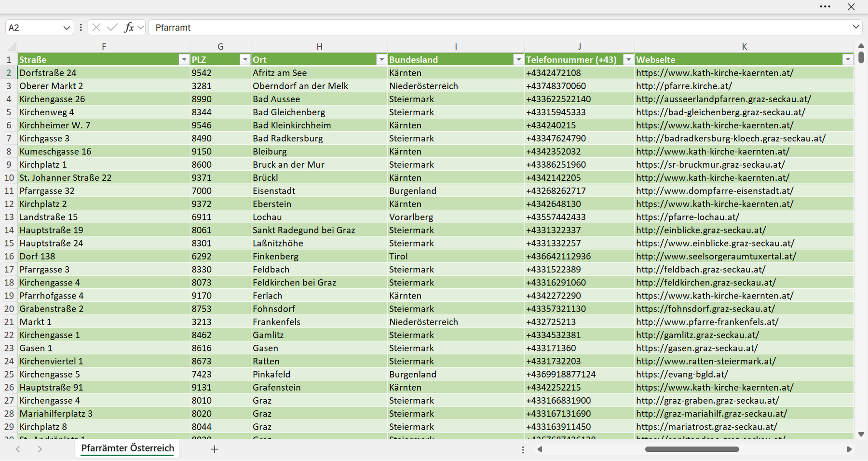The image size is (868, 461).
Task: Add a new sheet with plus icon
Action: pos(215,449)
